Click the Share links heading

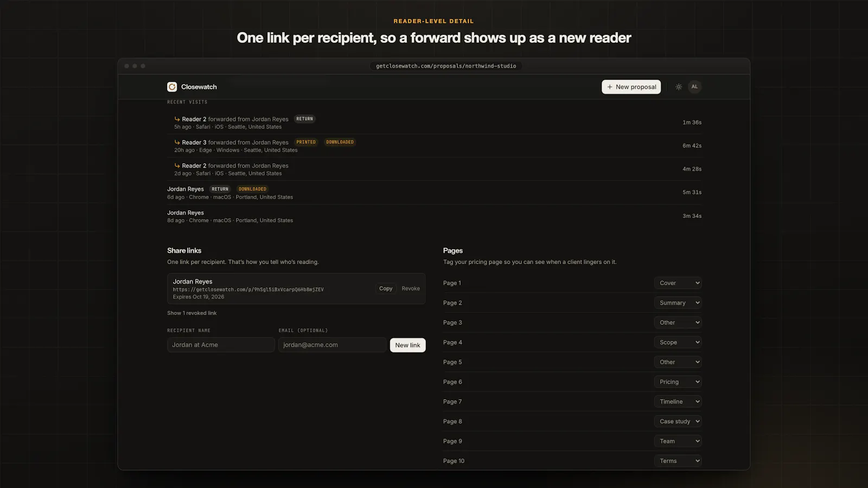tap(184, 251)
